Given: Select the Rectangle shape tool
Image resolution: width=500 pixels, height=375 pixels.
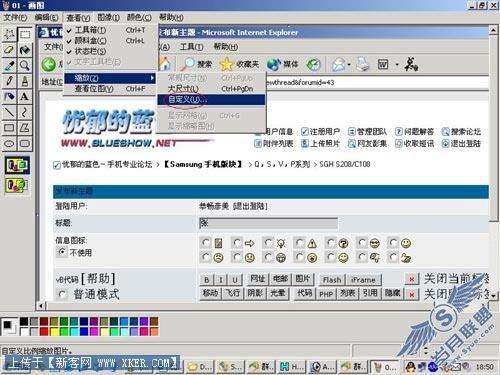Looking at the screenshot, I should (9, 128).
